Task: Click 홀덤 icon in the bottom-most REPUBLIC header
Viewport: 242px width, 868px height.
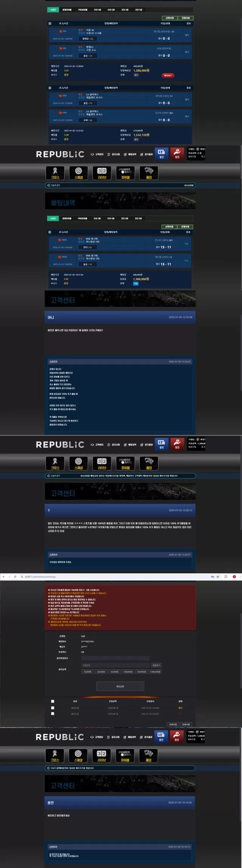Action: pyautogui.click(x=149, y=755)
